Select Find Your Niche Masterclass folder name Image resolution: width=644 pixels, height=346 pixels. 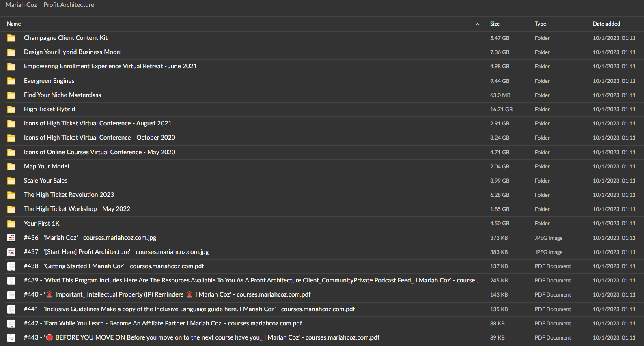click(62, 95)
